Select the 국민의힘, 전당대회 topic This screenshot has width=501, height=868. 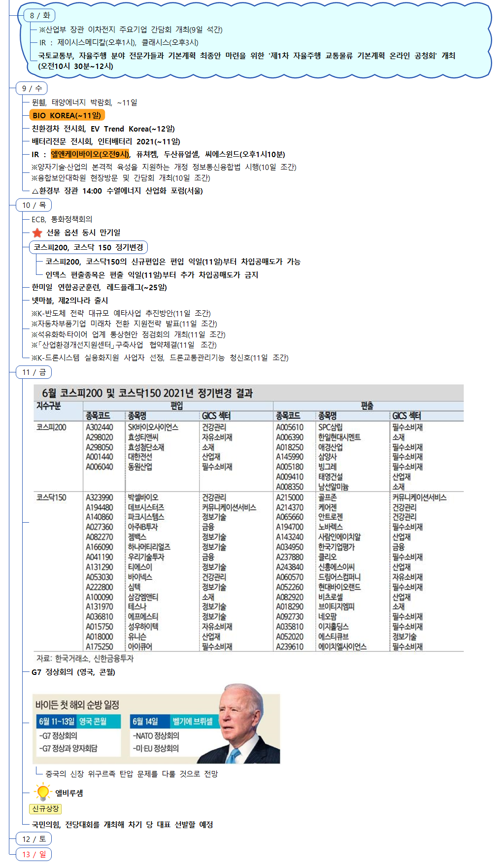(122, 824)
